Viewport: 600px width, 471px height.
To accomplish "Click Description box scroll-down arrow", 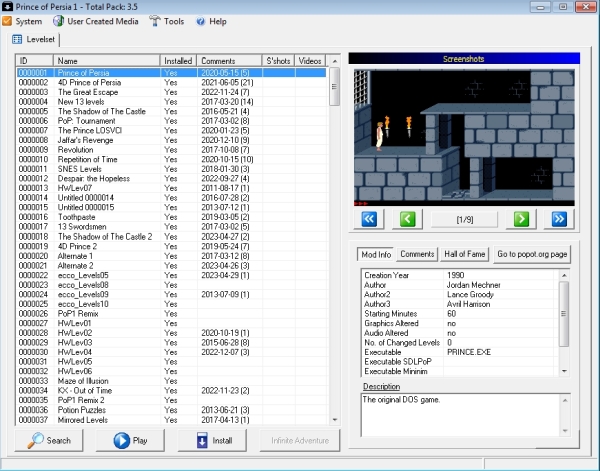I will point(565,431).
